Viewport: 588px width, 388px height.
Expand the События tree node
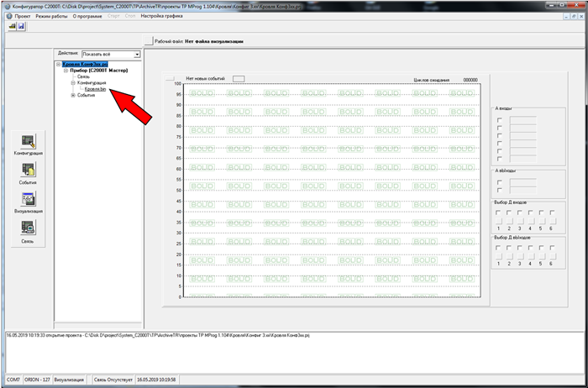coord(73,95)
